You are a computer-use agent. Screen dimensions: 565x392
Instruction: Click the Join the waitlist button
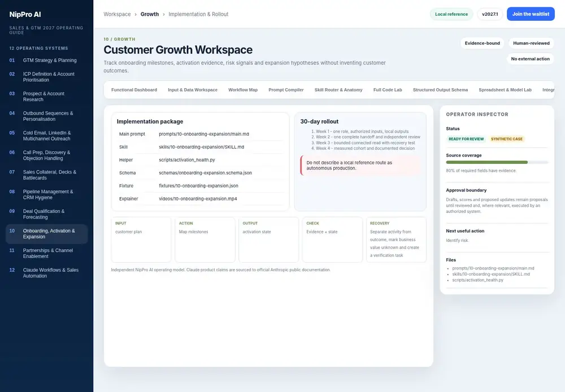tap(531, 14)
